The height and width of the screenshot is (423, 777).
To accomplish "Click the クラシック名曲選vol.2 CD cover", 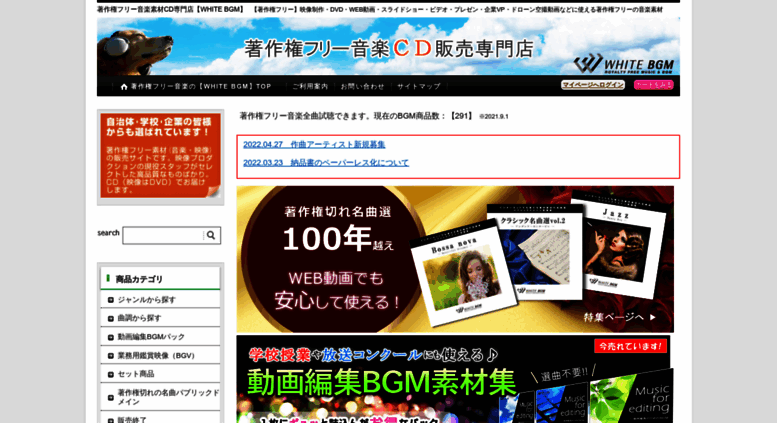I will click(537, 253).
